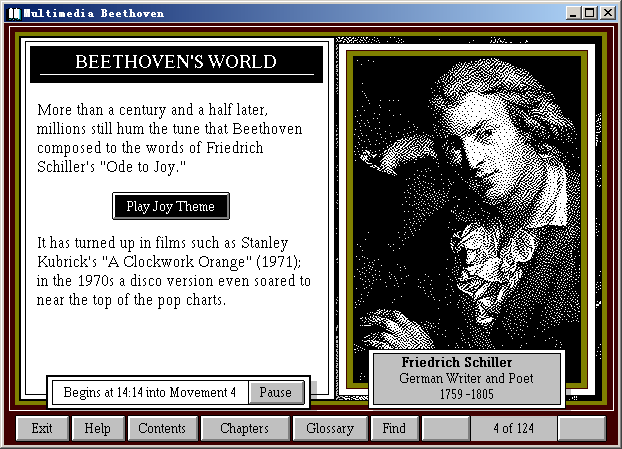Image resolution: width=622 pixels, height=449 pixels.
Task: Click the Friedrich Schiller portrait image
Action: pyautogui.click(x=467, y=202)
